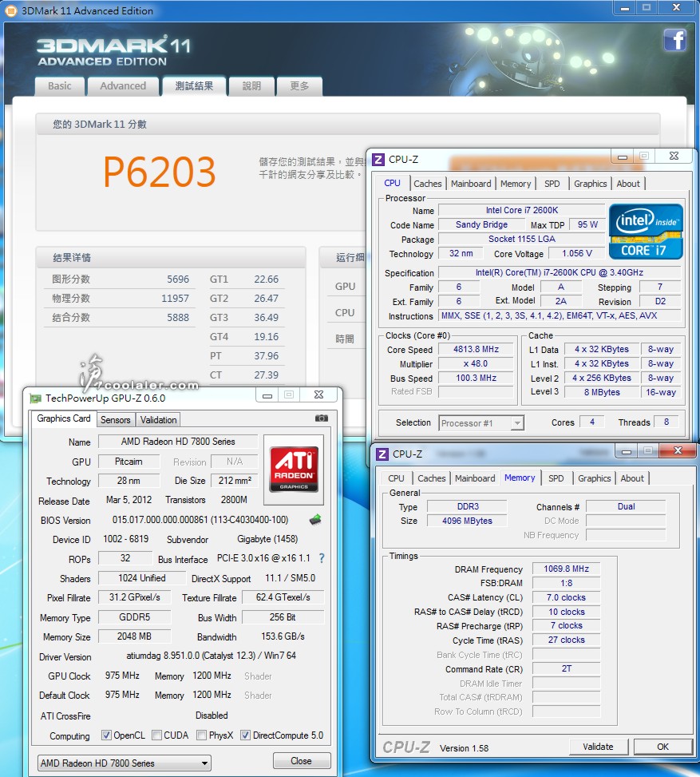The width and height of the screenshot is (700, 777).
Task: Click the Bandwidth 153.6 GB/s value
Action: pos(283,636)
